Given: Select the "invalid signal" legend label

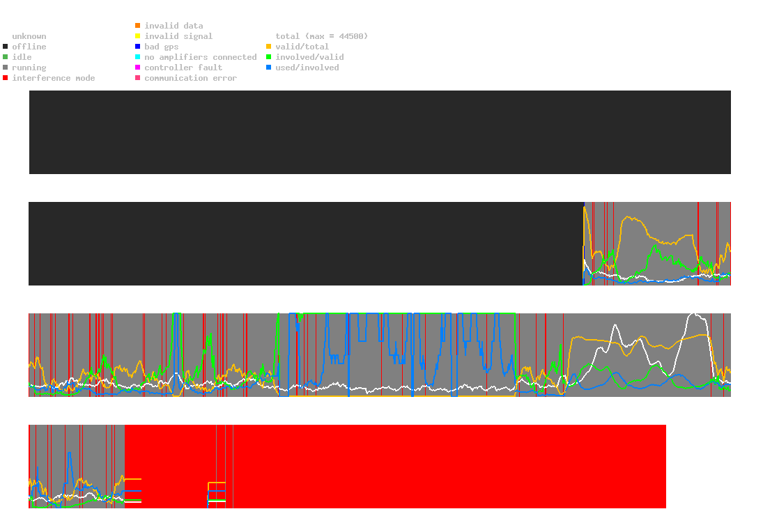Looking at the screenshot, I should [178, 36].
